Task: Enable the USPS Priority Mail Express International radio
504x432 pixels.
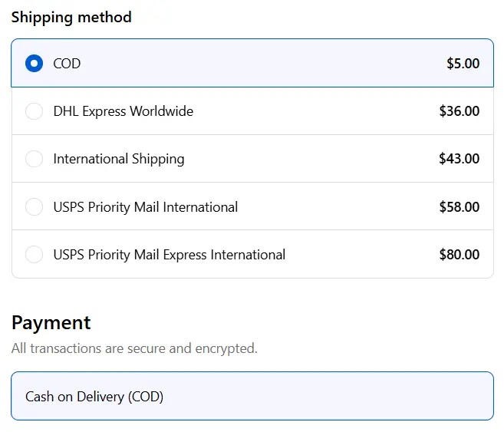Action: [34, 255]
